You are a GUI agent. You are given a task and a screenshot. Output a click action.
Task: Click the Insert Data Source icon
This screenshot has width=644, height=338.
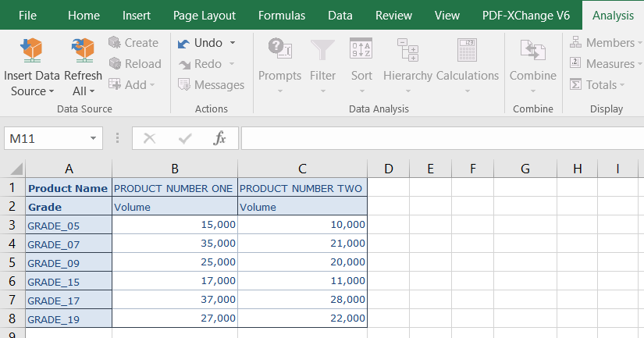click(31, 50)
